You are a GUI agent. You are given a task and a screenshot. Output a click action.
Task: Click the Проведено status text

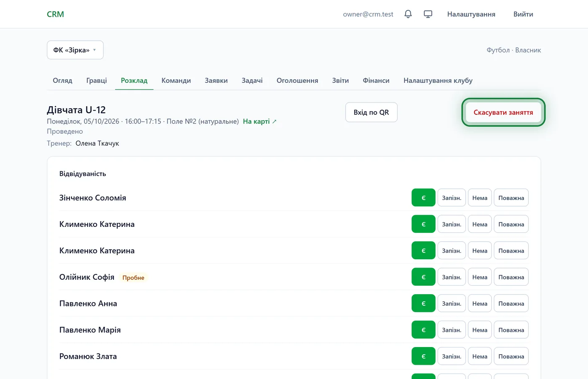[65, 132]
